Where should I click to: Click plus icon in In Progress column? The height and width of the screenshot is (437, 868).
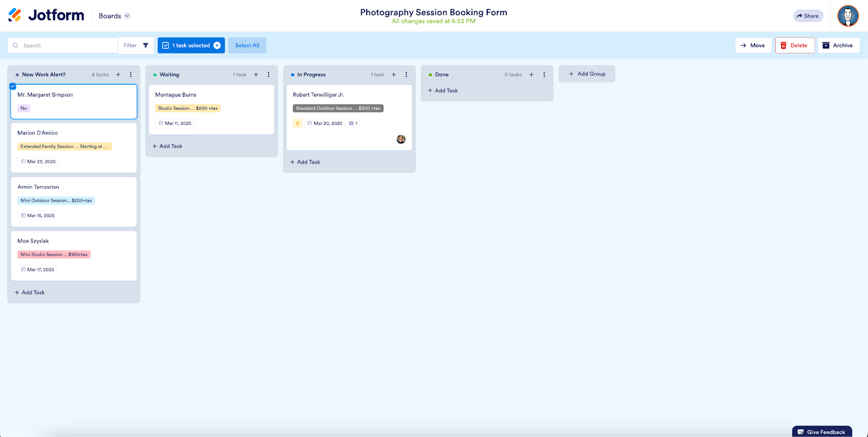394,75
